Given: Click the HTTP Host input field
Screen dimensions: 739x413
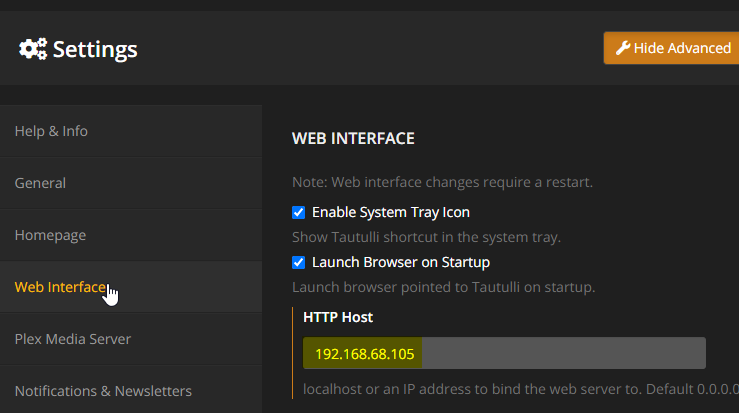Looking at the screenshot, I should [504, 353].
